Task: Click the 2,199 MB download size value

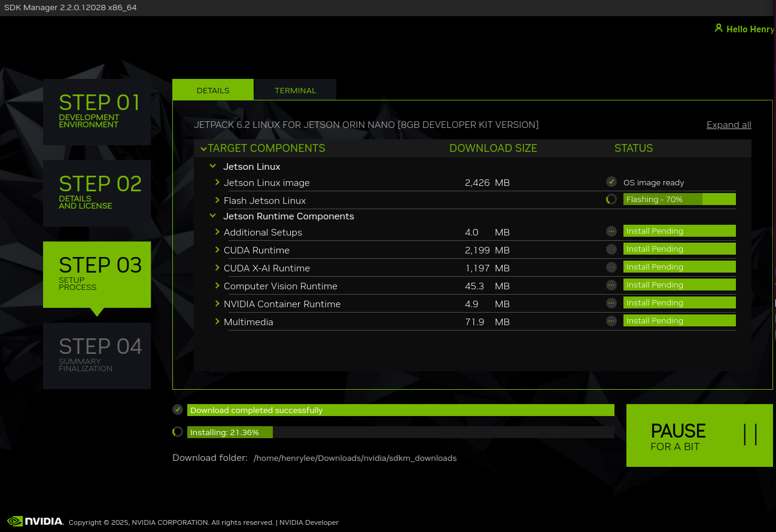Action: [x=487, y=250]
